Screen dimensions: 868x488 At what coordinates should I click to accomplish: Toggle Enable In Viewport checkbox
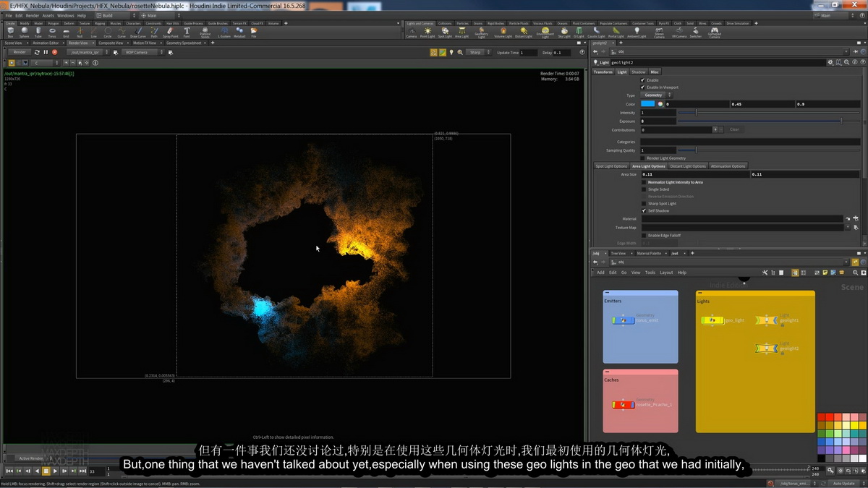coord(643,87)
